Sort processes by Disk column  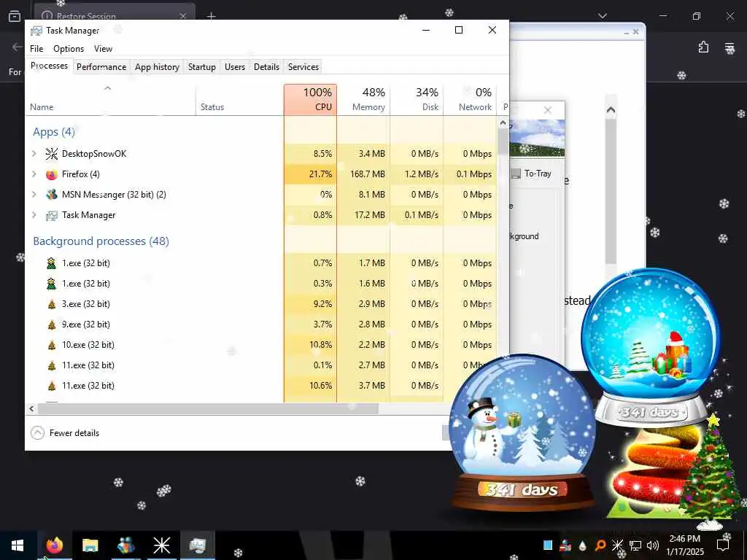click(x=417, y=99)
